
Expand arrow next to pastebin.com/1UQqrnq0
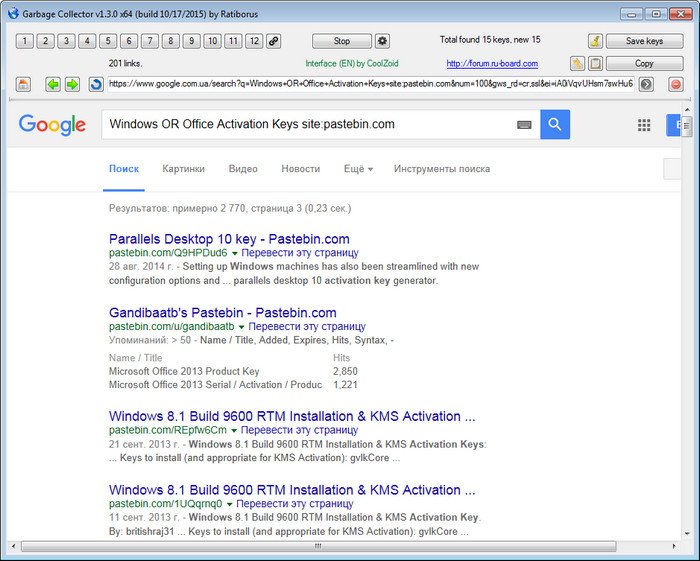coord(229,504)
